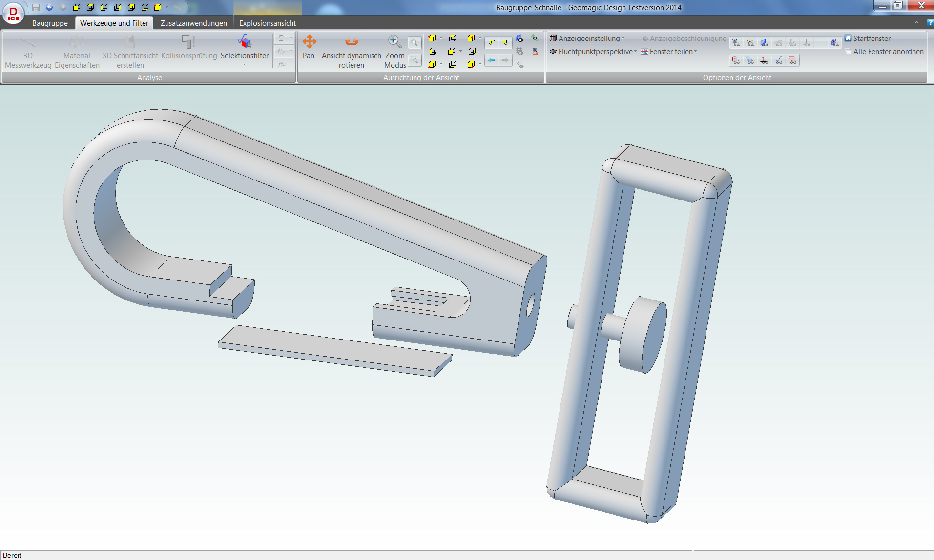Click the blue Undo arrow icon
The image size is (934, 560).
click(49, 7)
